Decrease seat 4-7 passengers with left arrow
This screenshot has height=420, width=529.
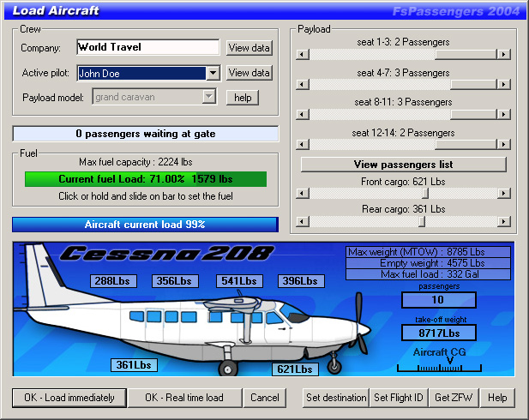point(303,84)
